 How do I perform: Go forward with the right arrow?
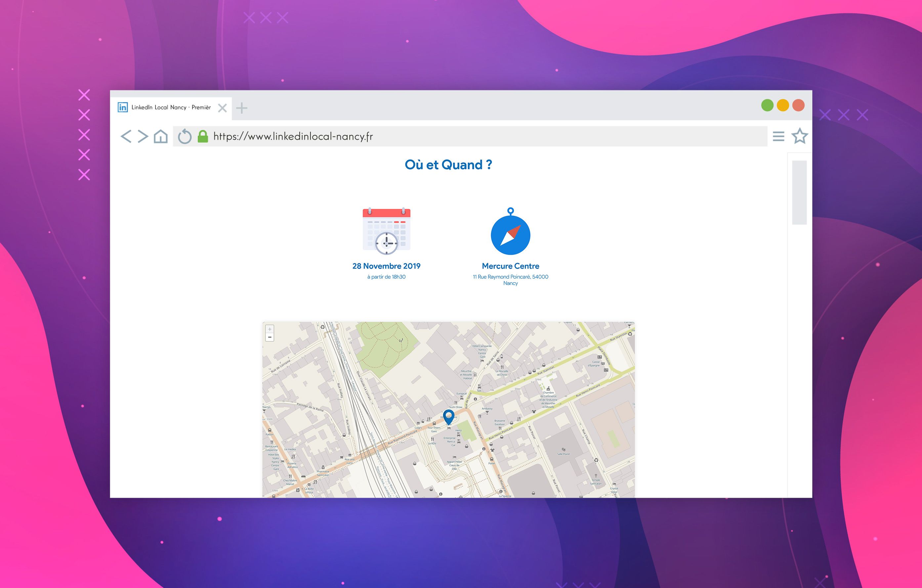(x=143, y=136)
